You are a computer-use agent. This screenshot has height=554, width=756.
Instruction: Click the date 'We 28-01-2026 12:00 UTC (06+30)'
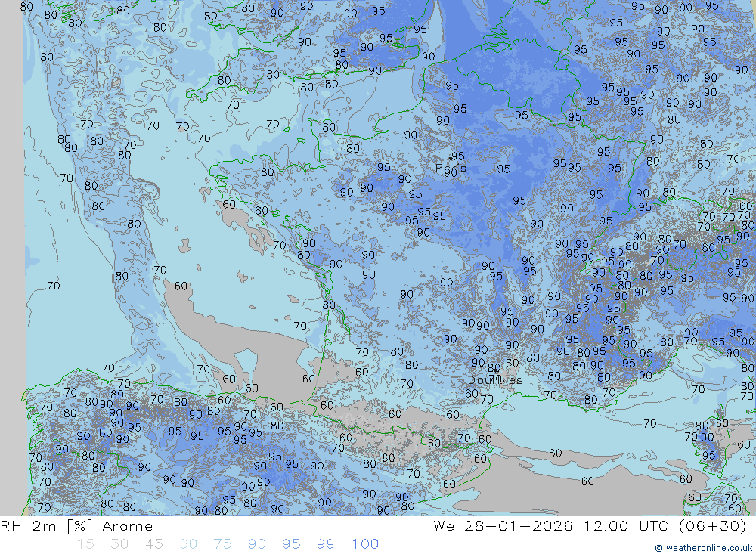(x=590, y=526)
